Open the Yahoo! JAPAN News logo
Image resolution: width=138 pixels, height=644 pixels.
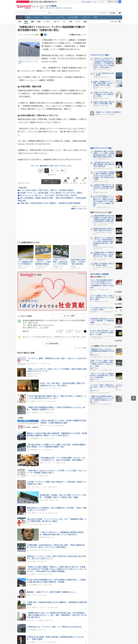[x=27, y=7]
